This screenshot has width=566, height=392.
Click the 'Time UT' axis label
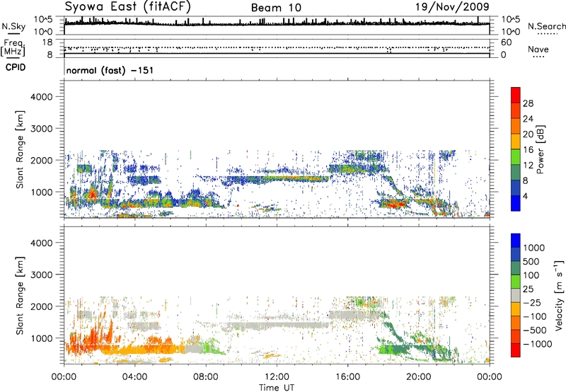[x=277, y=387]
